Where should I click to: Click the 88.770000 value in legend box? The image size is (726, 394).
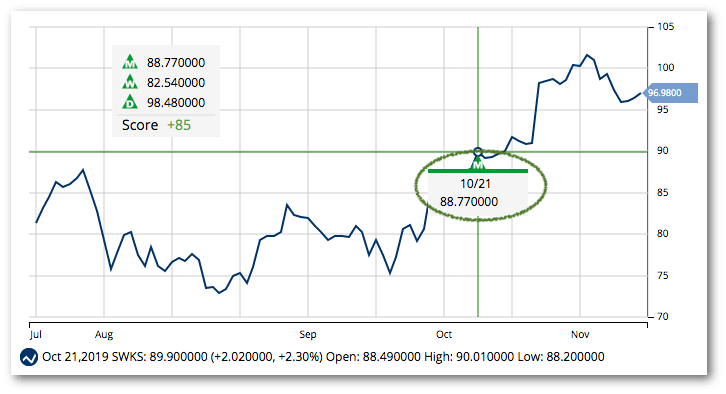(x=176, y=63)
